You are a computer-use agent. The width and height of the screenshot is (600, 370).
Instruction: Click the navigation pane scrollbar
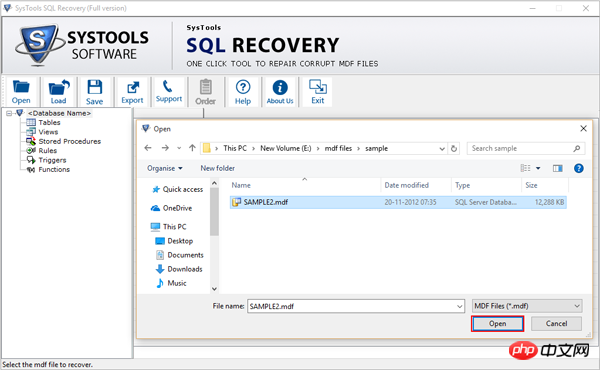tap(214, 236)
